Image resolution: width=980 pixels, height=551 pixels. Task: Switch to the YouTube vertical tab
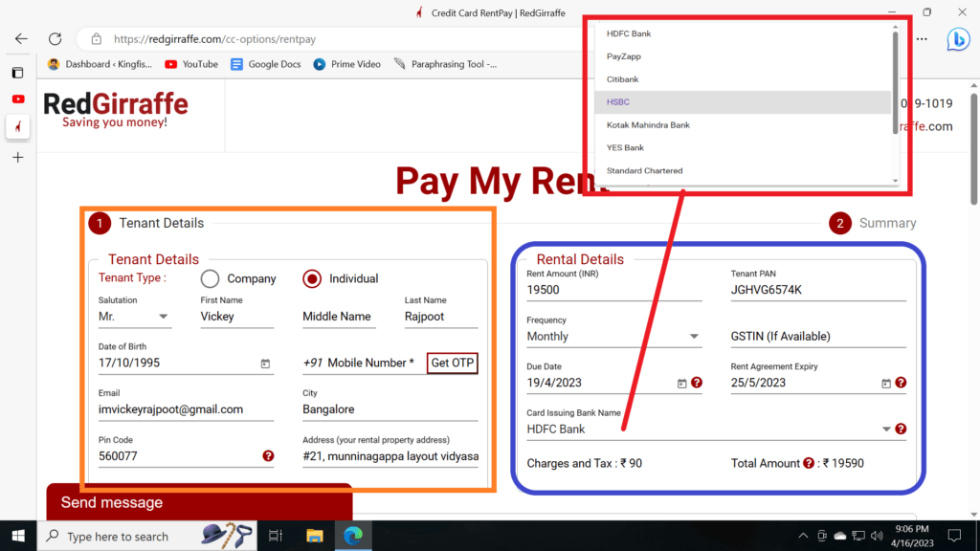coord(18,99)
